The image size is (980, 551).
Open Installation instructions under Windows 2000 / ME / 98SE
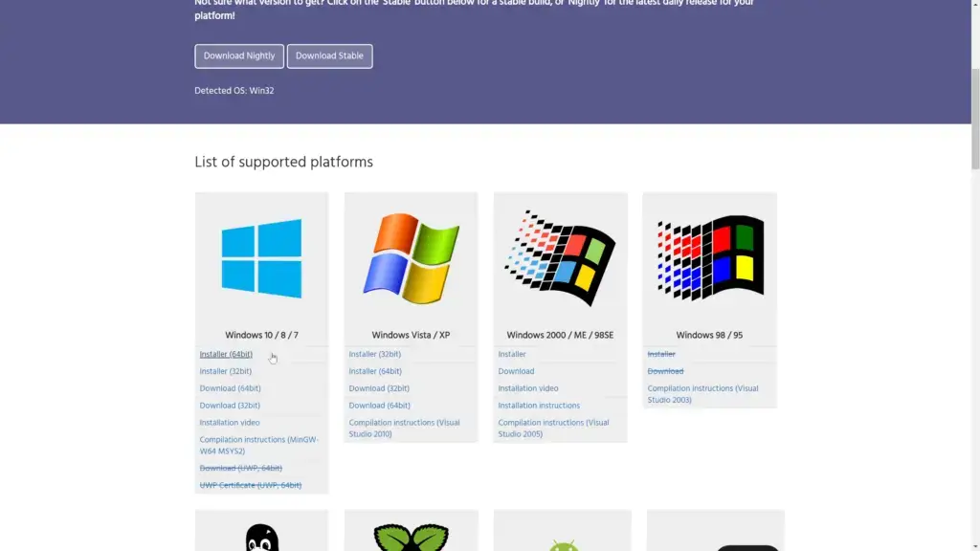pos(539,406)
